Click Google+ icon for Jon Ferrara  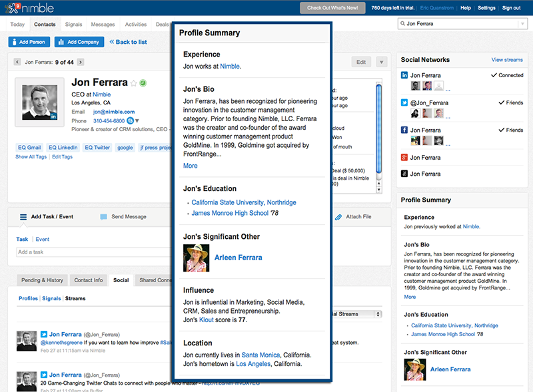(404, 157)
